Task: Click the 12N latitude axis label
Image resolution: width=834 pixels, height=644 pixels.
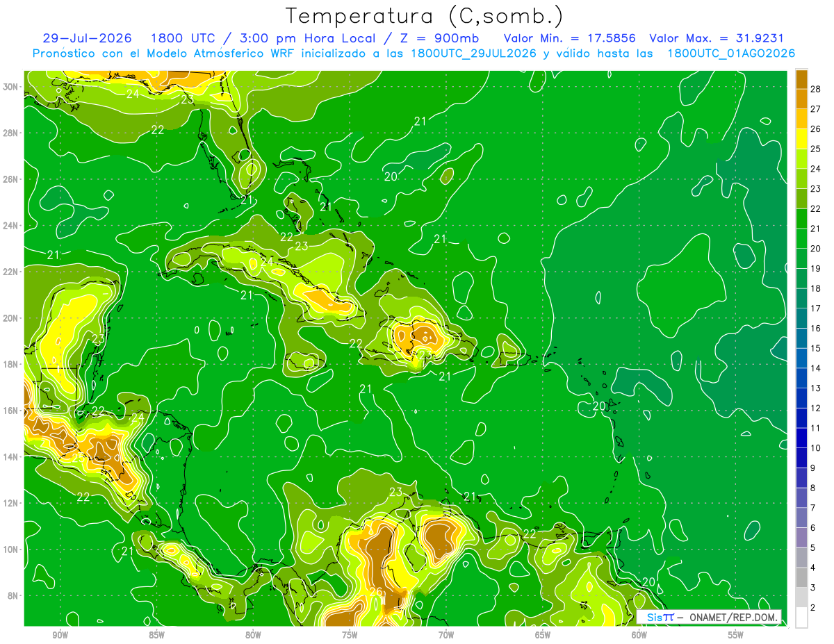Action: [10, 503]
